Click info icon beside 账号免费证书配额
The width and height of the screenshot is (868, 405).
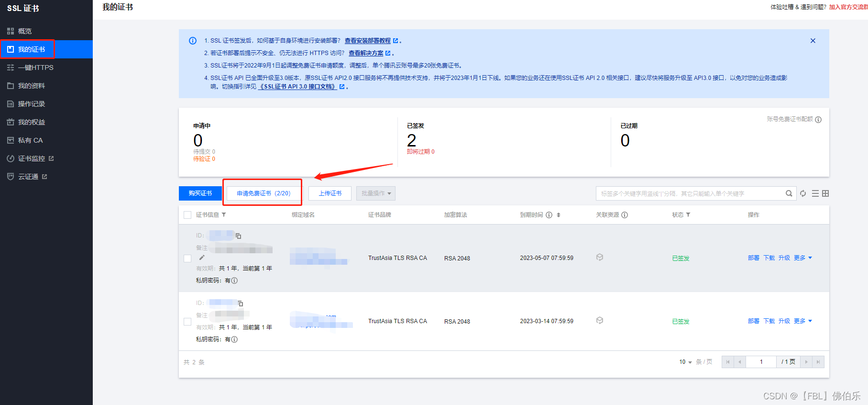[818, 120]
